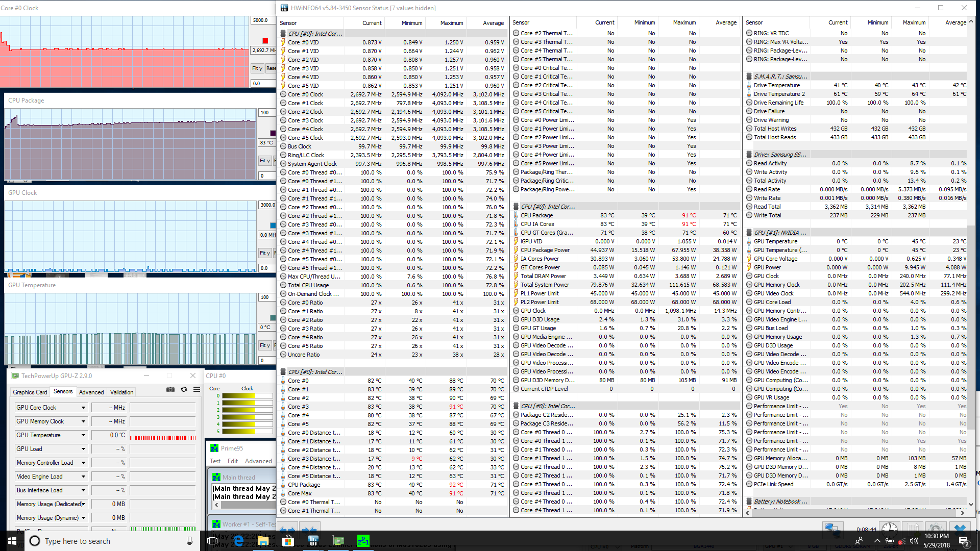Open Task View from the taskbar
This screenshot has height=551, width=980.
[213, 541]
